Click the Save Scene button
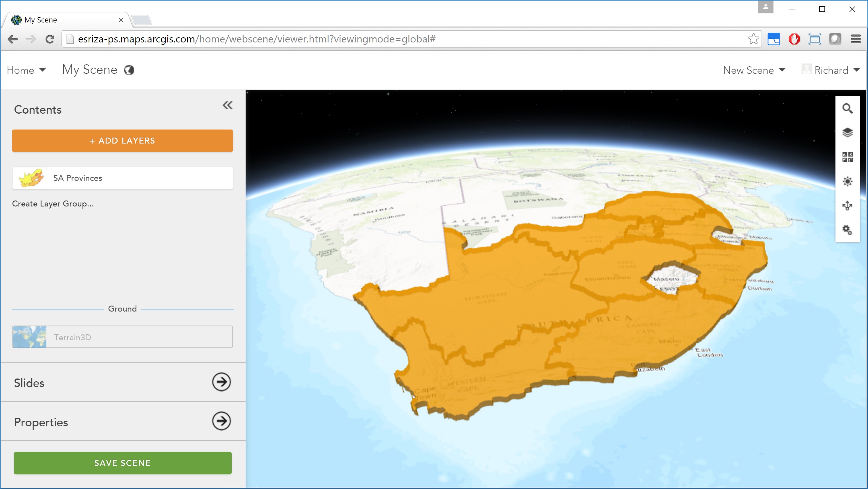This screenshot has height=489, width=868. point(122,463)
